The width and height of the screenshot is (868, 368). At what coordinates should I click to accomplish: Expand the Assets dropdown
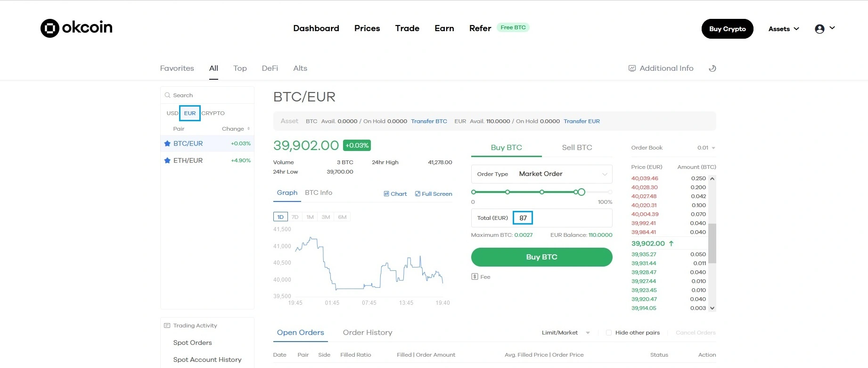click(783, 29)
